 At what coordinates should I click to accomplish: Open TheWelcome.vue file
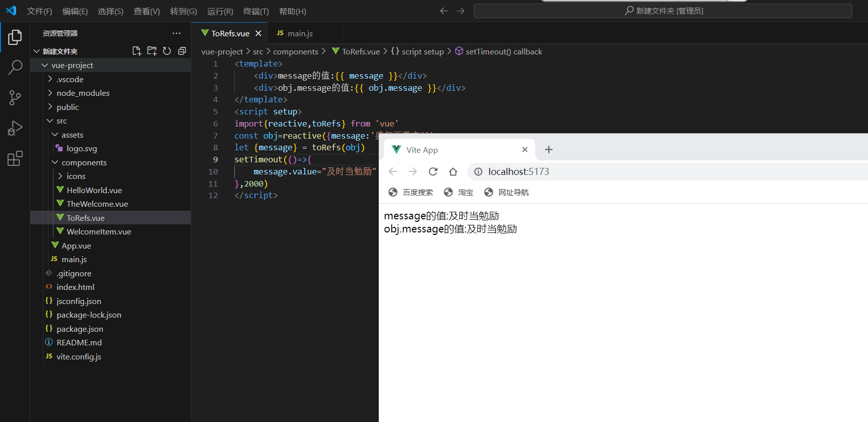pyautogui.click(x=110, y=204)
